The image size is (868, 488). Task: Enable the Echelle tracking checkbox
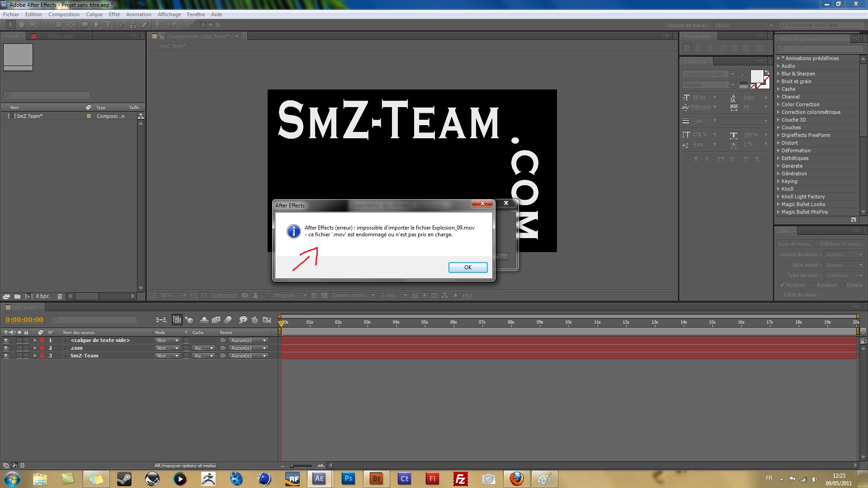tap(842, 285)
